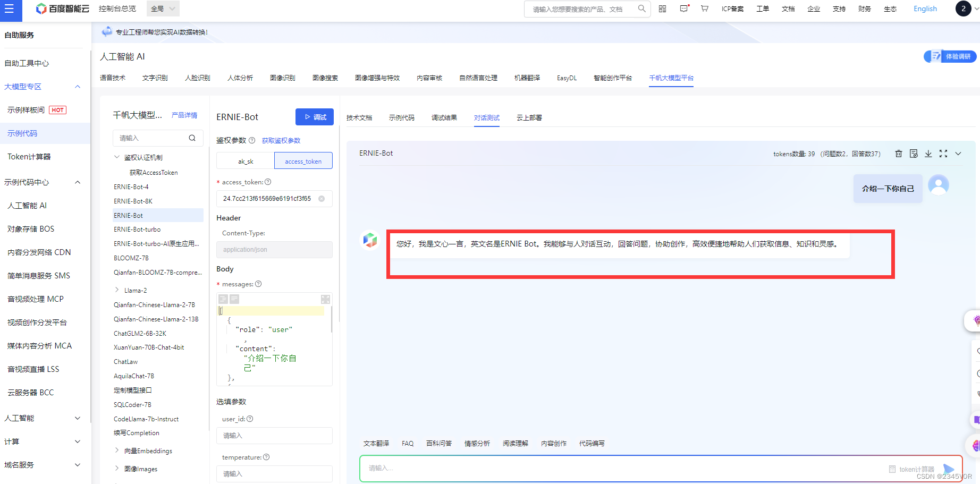Open the 产品详情 link
980x484 pixels.
(184, 115)
